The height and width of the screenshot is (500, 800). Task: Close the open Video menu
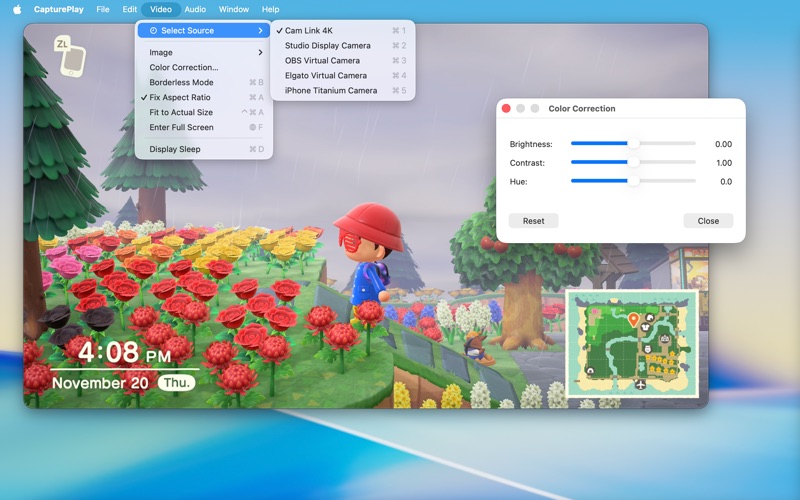click(x=161, y=9)
